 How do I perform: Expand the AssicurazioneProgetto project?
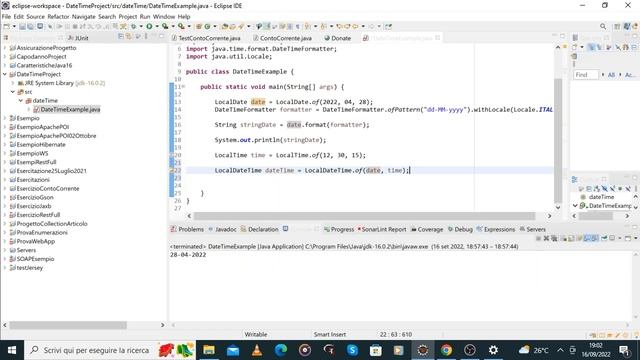5,48
